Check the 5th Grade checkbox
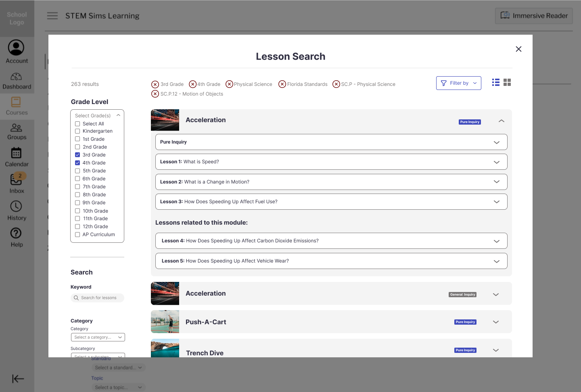This screenshot has height=392, width=581. [x=77, y=171]
